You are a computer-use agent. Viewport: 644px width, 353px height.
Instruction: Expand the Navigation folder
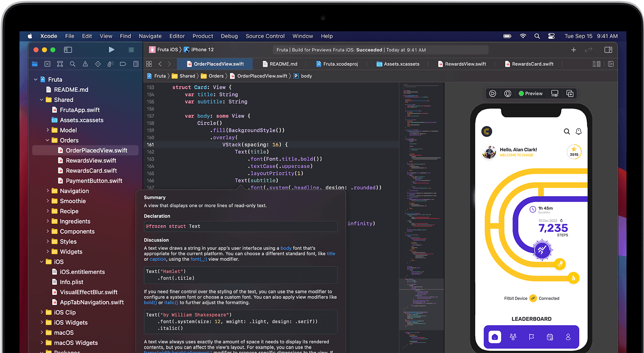click(48, 191)
